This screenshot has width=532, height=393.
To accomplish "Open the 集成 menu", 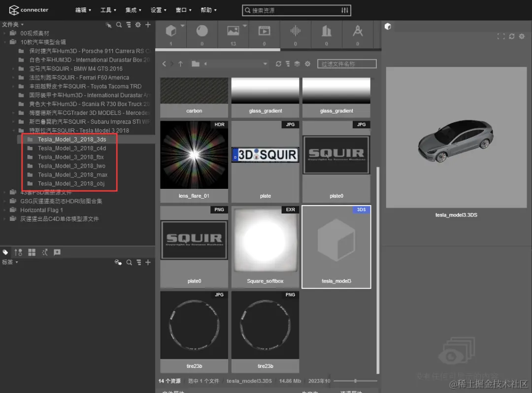I will coord(133,10).
